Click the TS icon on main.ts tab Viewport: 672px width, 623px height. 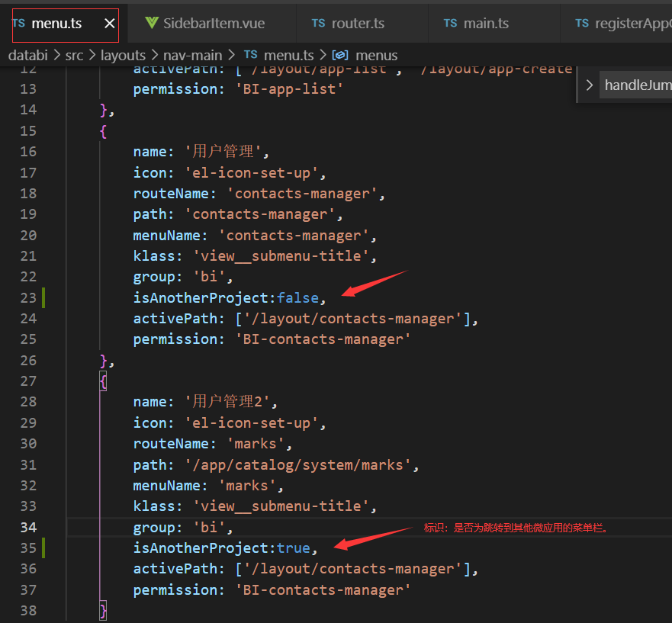(451, 23)
